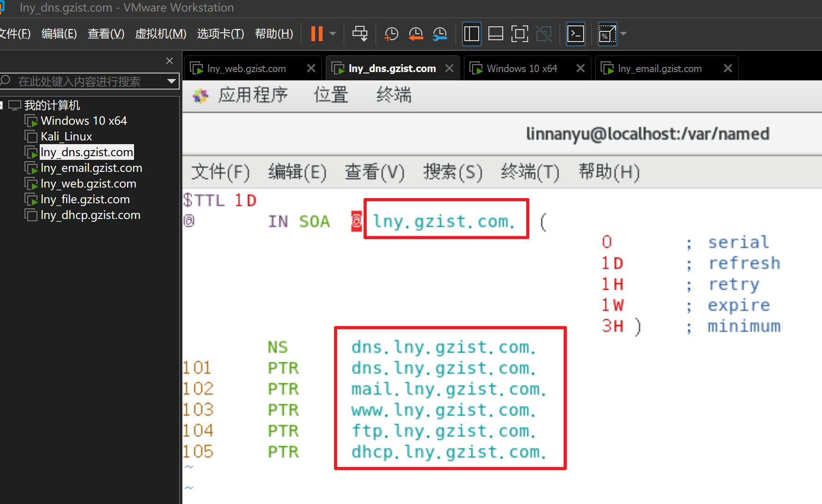Open terminal 文件(F) menu
The width and height of the screenshot is (822, 504).
pyautogui.click(x=220, y=172)
